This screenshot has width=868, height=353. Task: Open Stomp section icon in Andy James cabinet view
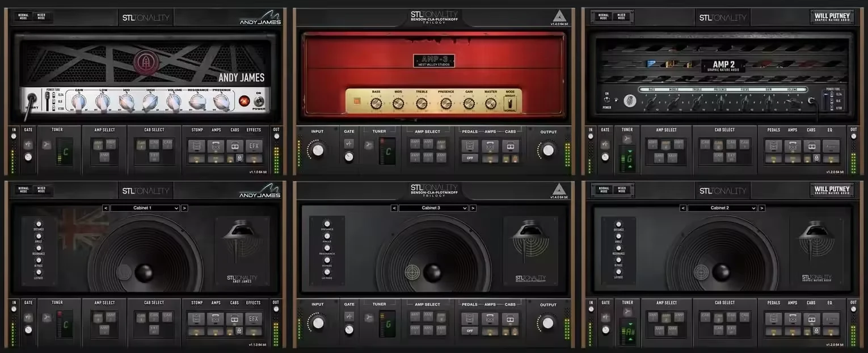pos(196,318)
